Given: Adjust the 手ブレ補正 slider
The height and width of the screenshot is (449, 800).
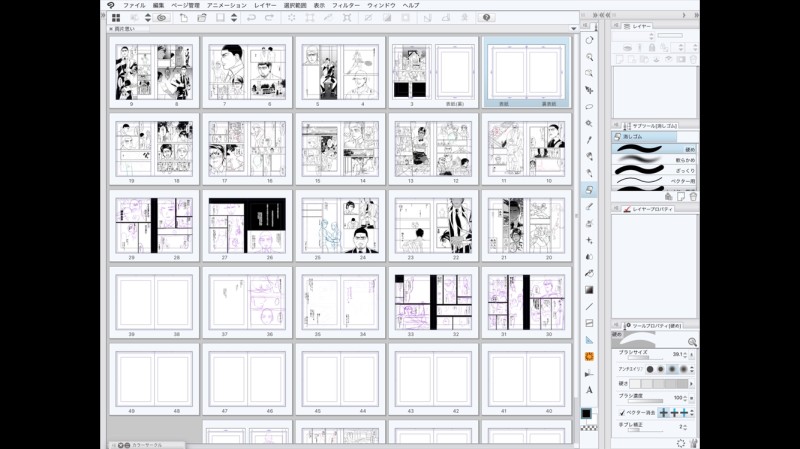Looking at the screenshot, I should (645, 430).
